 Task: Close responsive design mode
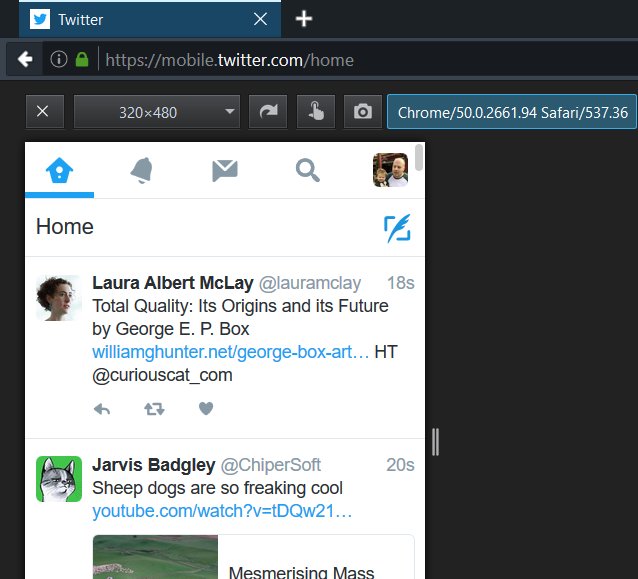point(45,111)
